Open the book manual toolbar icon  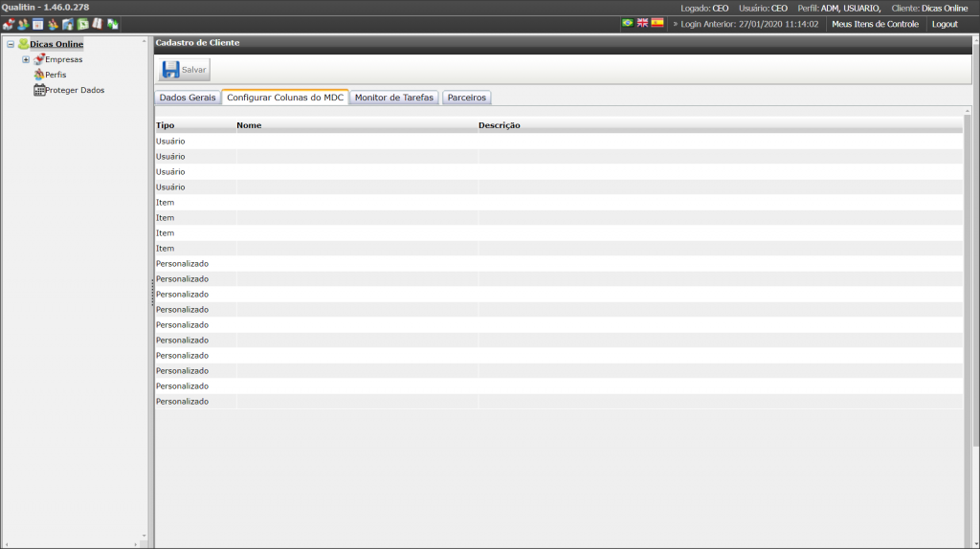tap(98, 24)
